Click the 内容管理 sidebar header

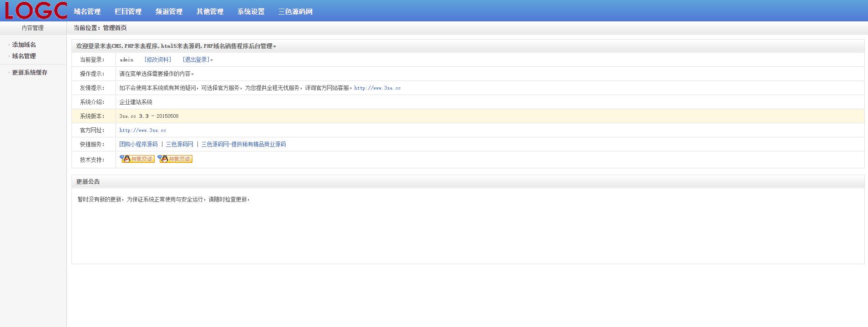(x=33, y=28)
